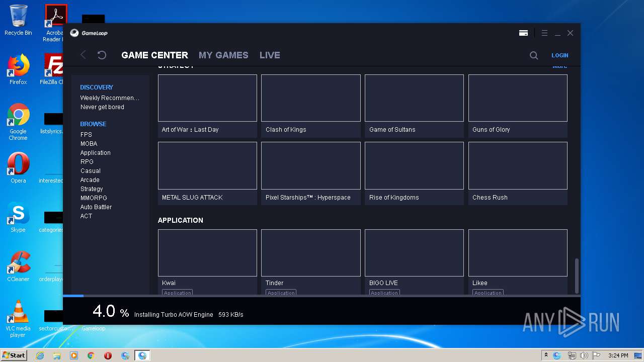Open Rise of Kingdoms thumbnail
The height and width of the screenshot is (362, 644).
(x=414, y=165)
